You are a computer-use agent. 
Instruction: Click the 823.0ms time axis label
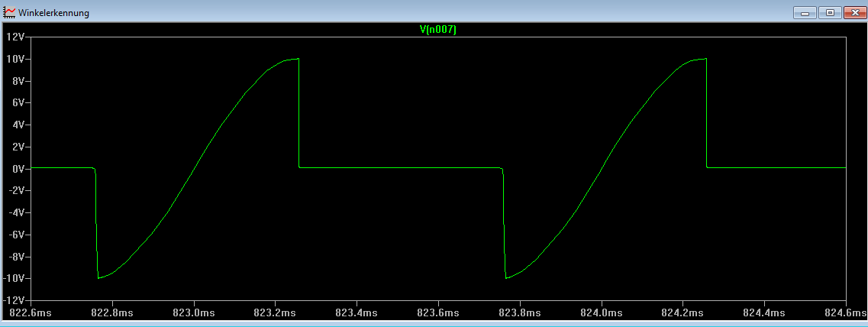(x=195, y=313)
